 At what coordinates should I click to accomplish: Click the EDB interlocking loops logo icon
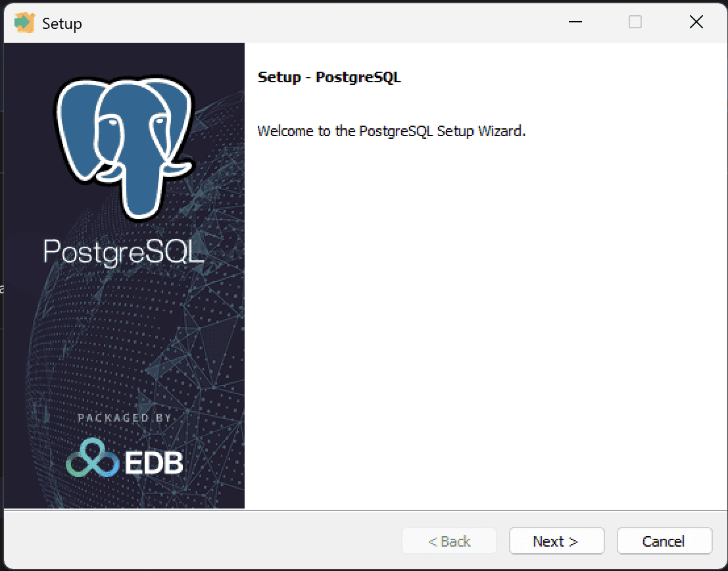[x=92, y=457]
